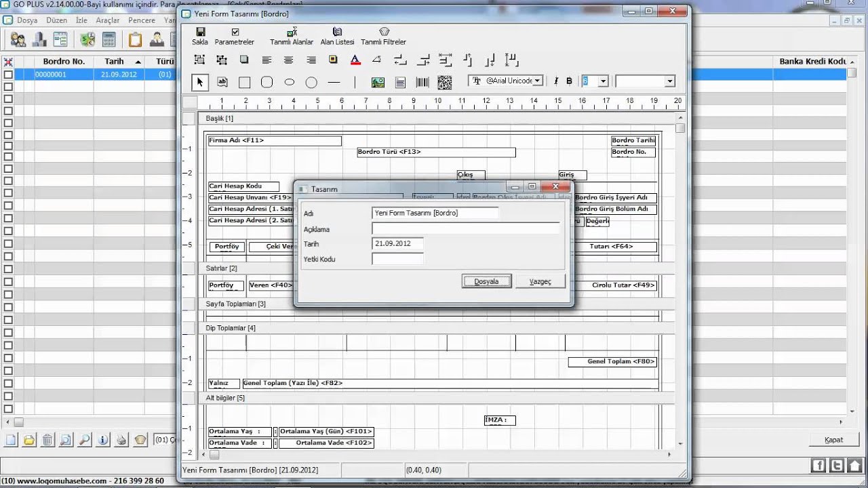Screen dimensions: 868x488
Task: Select the text label tool
Action: [222, 82]
